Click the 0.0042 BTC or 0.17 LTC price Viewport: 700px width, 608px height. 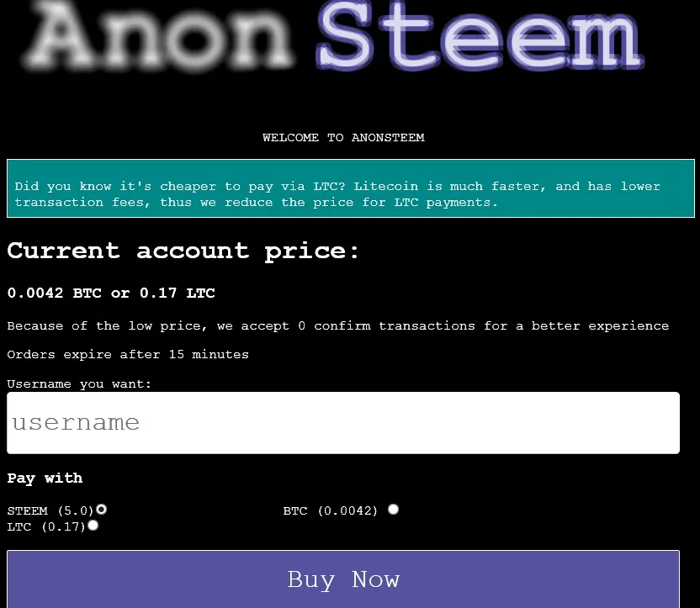pos(111,293)
